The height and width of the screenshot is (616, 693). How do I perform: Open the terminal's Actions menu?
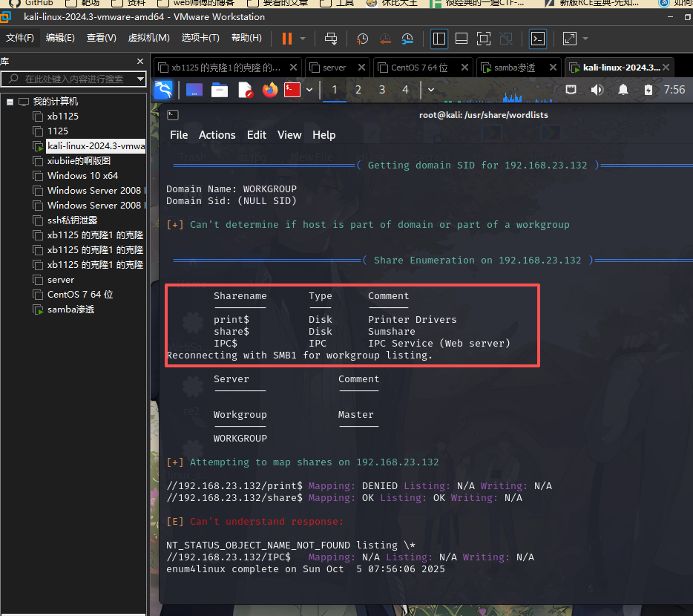coord(217,135)
